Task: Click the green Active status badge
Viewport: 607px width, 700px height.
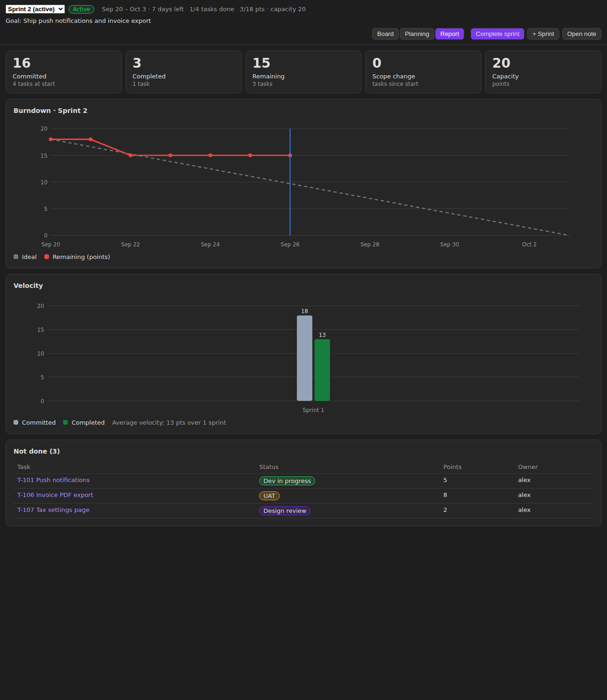Action: pos(81,9)
